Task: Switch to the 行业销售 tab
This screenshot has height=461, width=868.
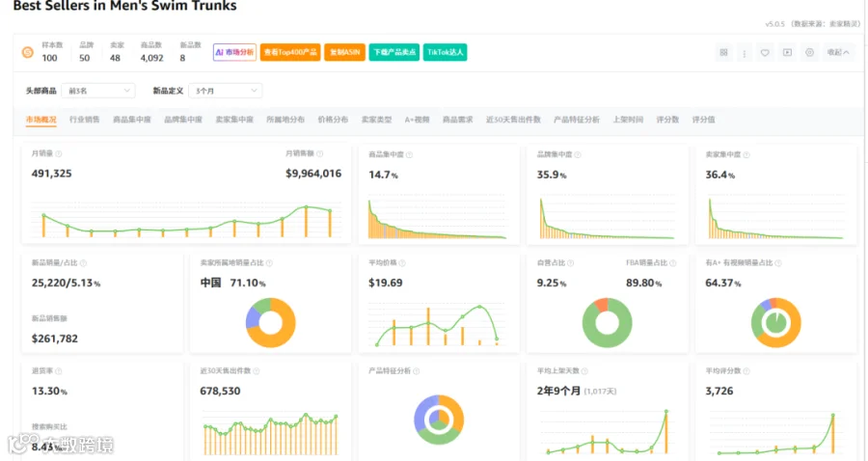Action: pos(85,120)
